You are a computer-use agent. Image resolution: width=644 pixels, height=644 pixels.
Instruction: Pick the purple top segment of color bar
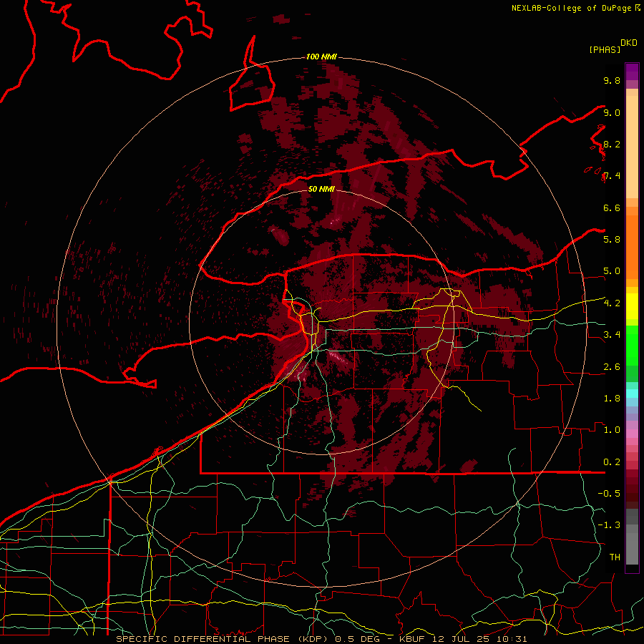click(x=632, y=72)
